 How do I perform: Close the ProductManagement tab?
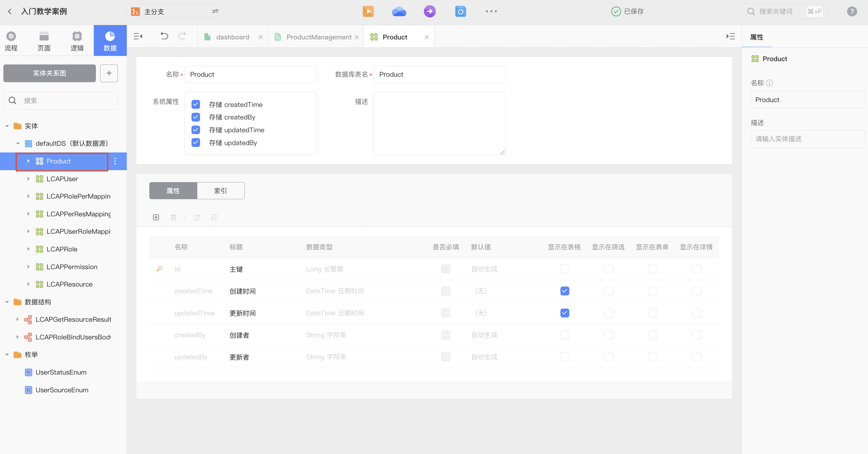[356, 37]
